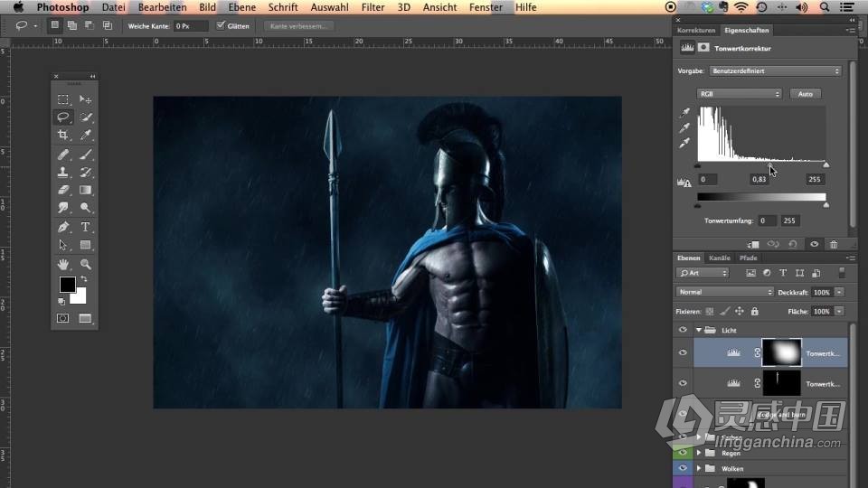Select the Path Selection tool
Viewport: 868px width, 488px height.
[63, 245]
